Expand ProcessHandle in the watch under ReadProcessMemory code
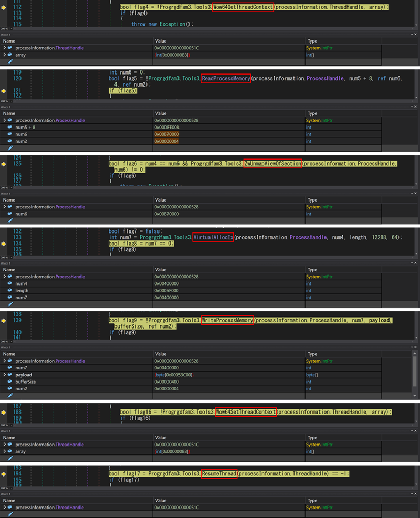Viewport: 420px width, 518px height. click(x=5, y=120)
